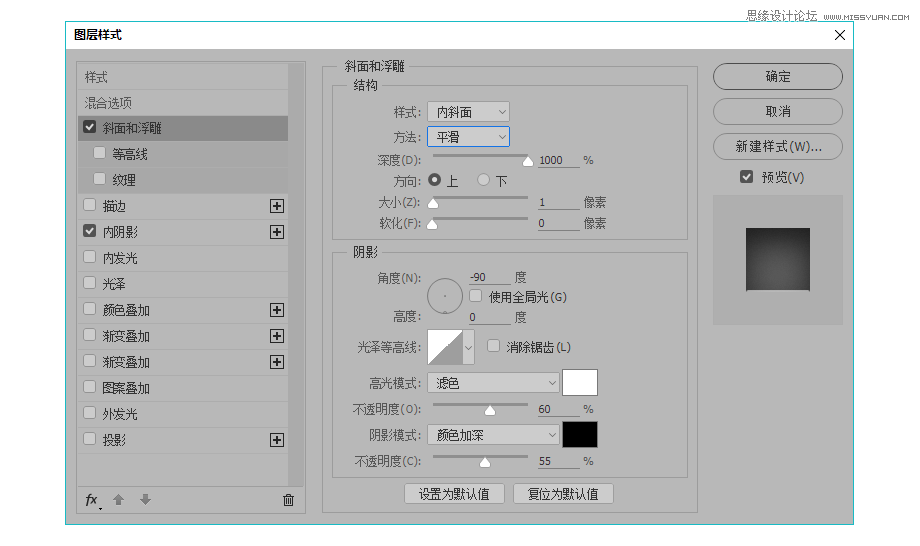This screenshot has height=546, width=920.
Task: Click the 软化 slider handle
Action: pyautogui.click(x=432, y=224)
